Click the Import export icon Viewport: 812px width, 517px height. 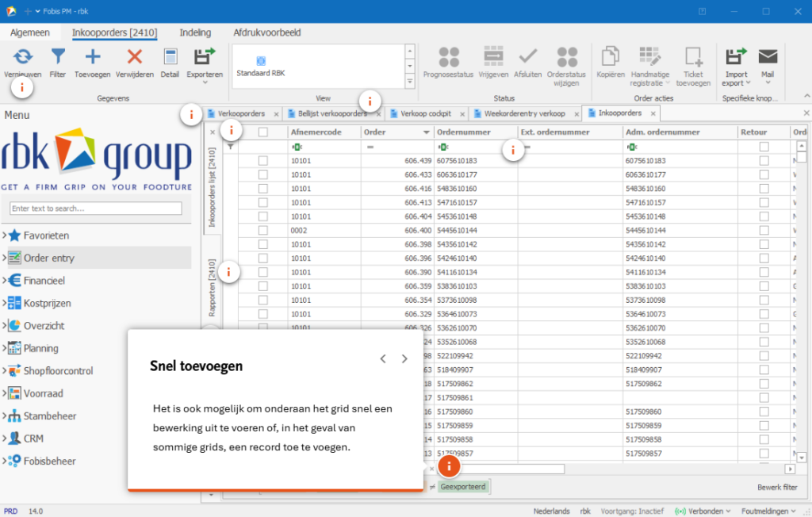pyautogui.click(x=736, y=56)
